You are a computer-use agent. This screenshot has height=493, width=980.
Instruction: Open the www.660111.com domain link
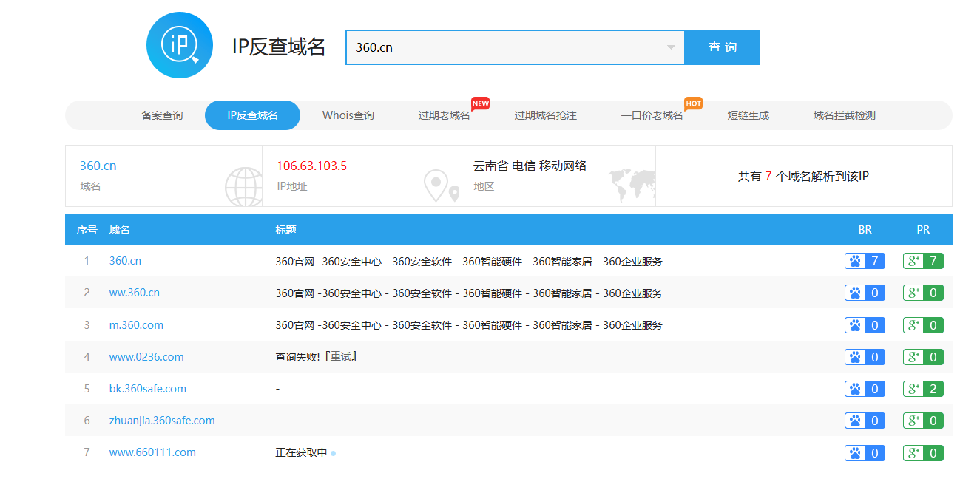[152, 452]
